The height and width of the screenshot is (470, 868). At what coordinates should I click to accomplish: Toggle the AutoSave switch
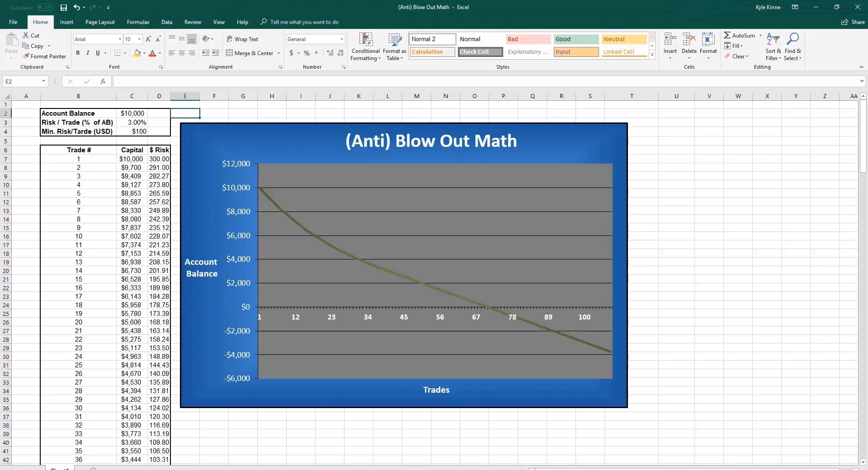pos(44,7)
